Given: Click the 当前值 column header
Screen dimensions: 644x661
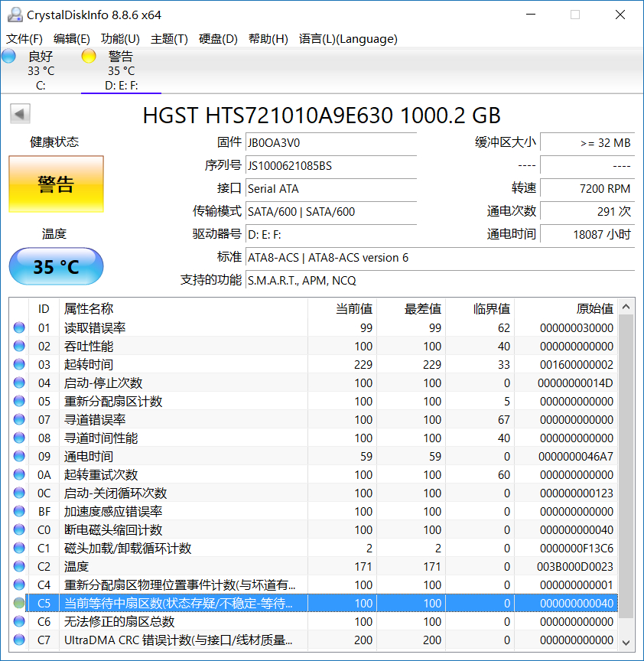Looking at the screenshot, I should tap(342, 308).
